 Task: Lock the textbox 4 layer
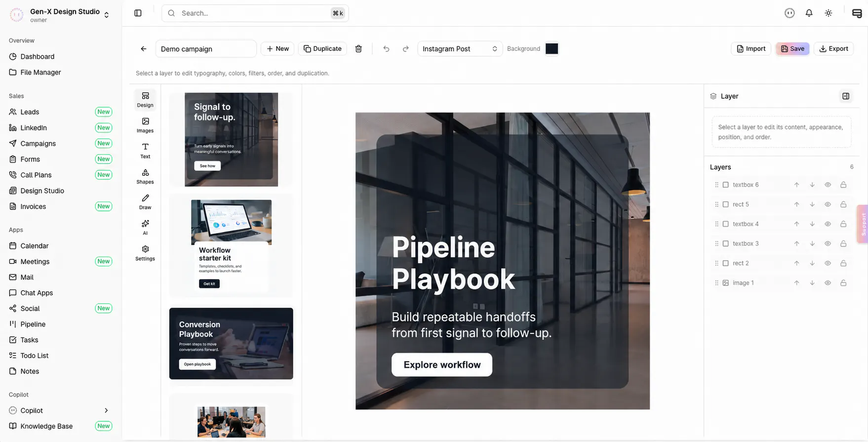[843, 224]
